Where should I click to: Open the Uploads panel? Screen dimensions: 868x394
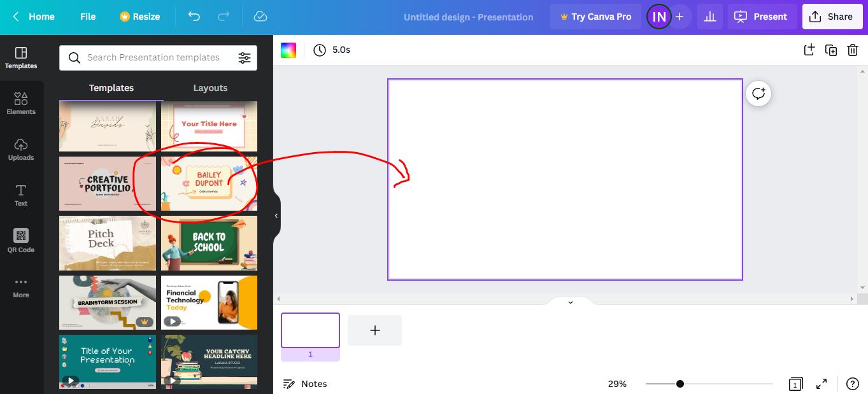(21, 149)
